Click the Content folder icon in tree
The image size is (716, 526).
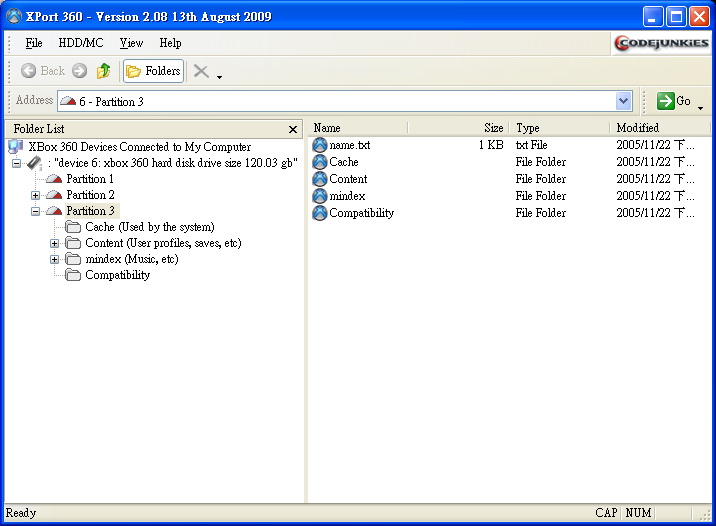tap(73, 243)
